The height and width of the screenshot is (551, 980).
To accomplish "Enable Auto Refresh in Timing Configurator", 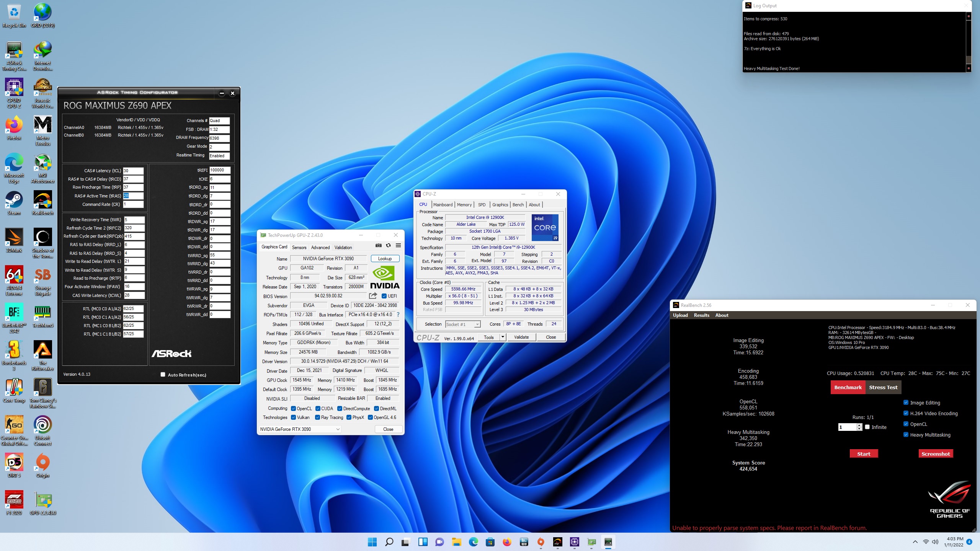I will [x=163, y=375].
